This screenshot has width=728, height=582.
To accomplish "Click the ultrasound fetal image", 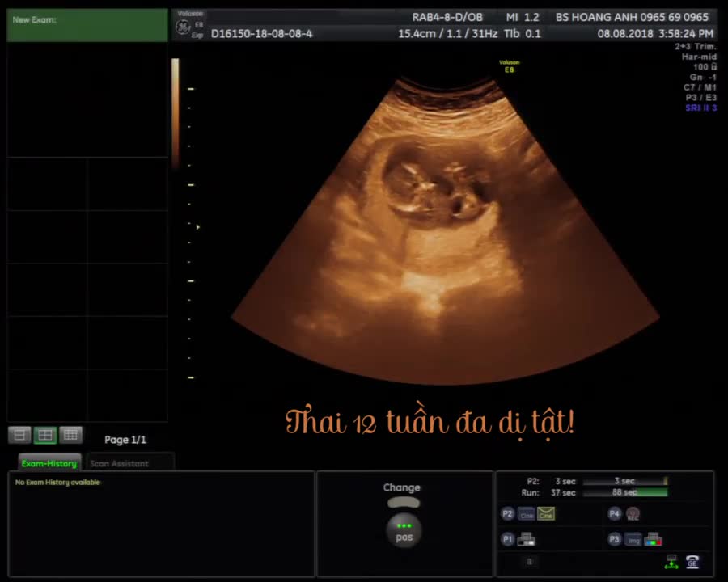I will [446, 230].
